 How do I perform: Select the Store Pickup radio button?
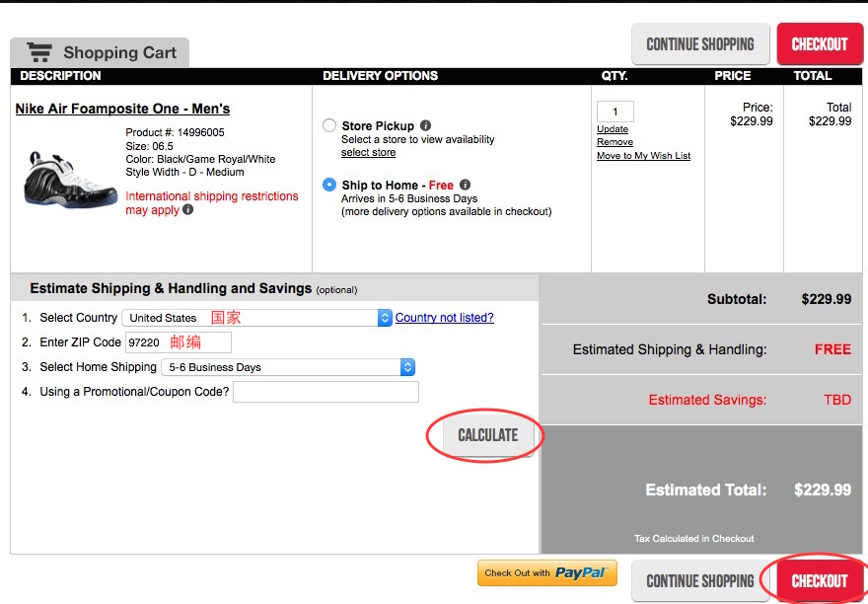(329, 125)
